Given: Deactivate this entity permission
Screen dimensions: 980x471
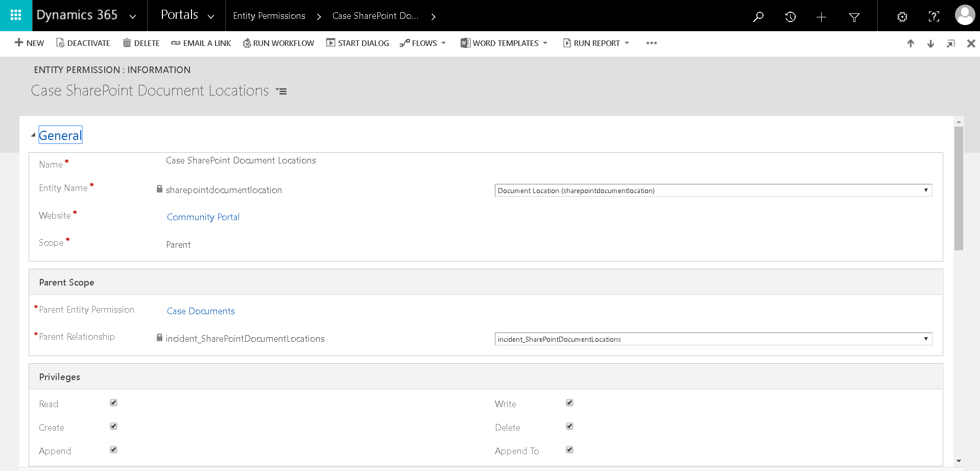Looking at the screenshot, I should coord(83,43).
